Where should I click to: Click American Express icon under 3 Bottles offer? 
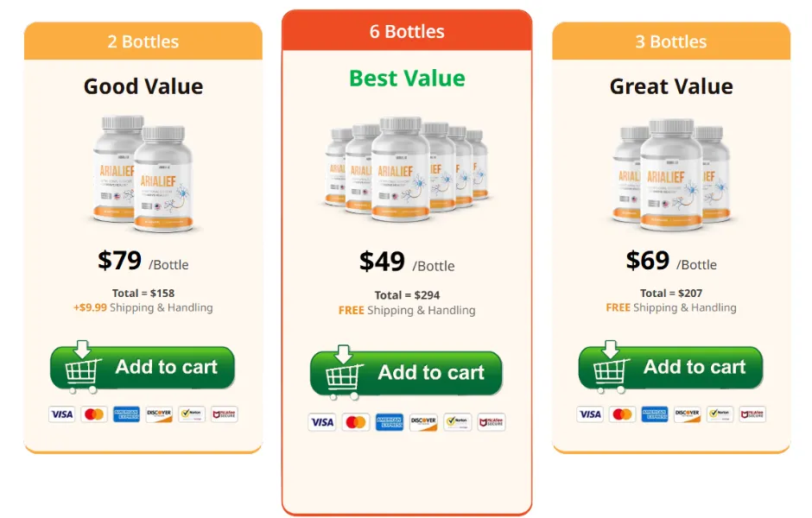[655, 414]
